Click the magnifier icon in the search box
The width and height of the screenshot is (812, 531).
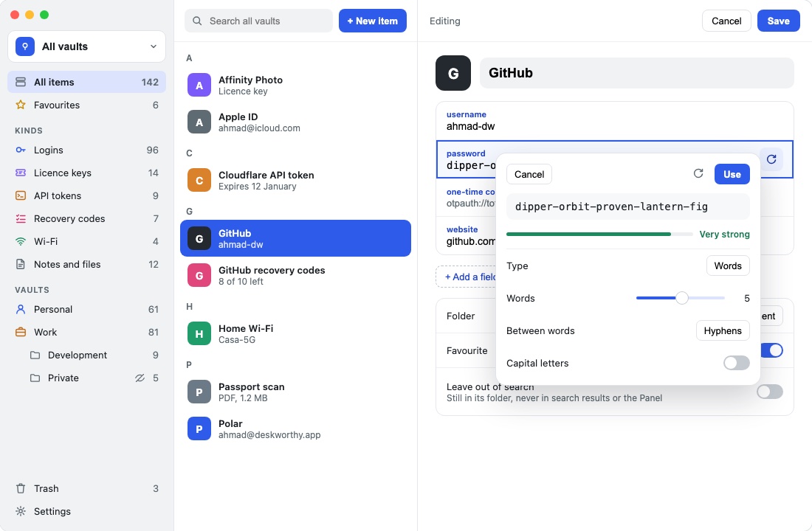click(x=197, y=21)
